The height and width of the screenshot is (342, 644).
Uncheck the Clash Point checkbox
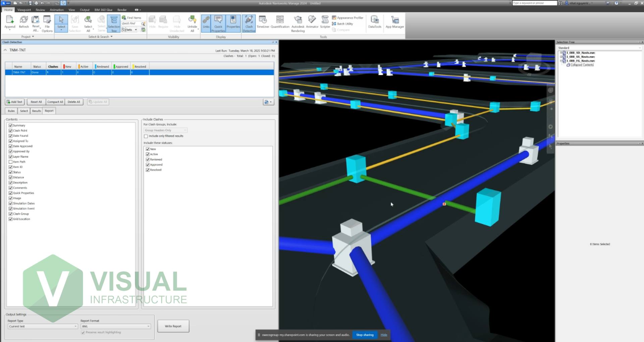point(10,131)
